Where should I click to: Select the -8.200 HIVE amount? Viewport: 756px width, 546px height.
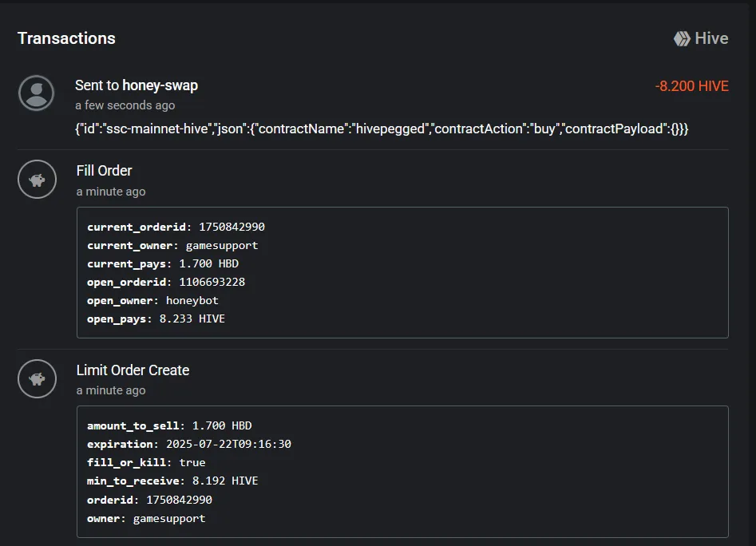point(692,86)
